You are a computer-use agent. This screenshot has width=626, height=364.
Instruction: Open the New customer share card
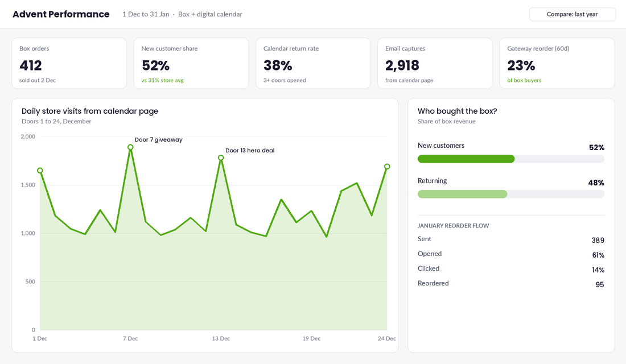191,63
